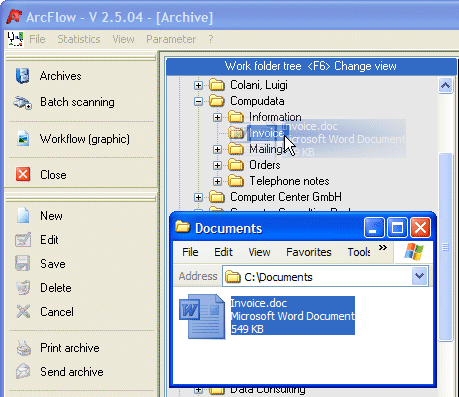This screenshot has height=397, width=459.
Task: Open the Statistics menu
Action: [x=79, y=39]
